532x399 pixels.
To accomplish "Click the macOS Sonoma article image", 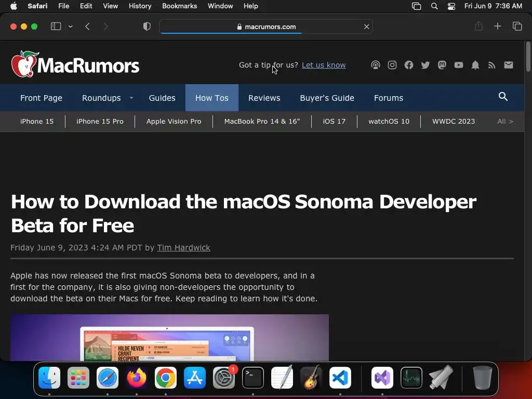I will pos(169,338).
